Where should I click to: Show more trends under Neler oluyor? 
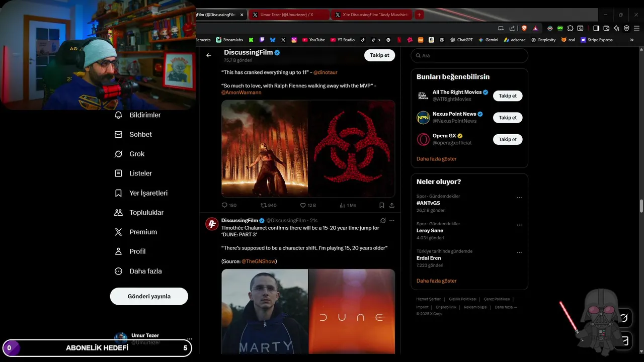coord(436,281)
